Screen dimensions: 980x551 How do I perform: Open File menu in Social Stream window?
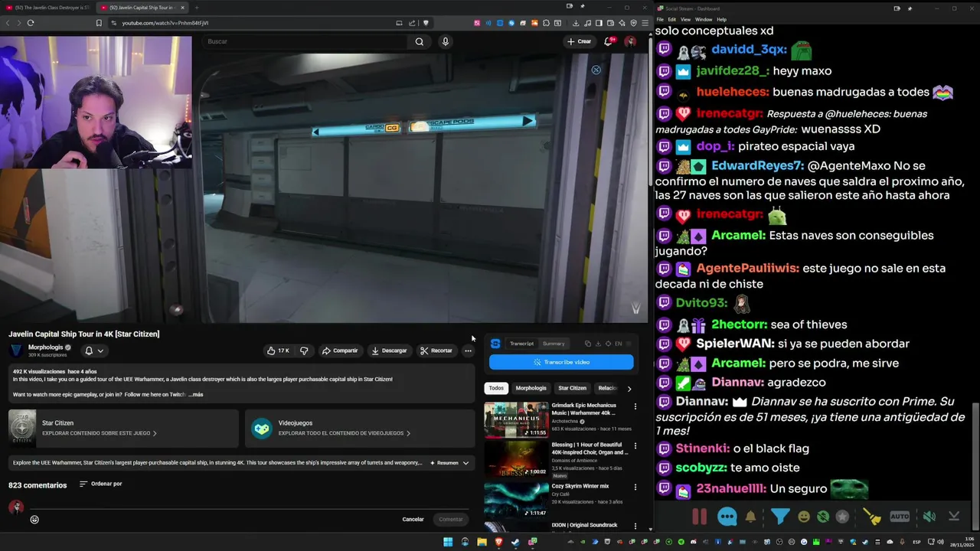pos(660,19)
